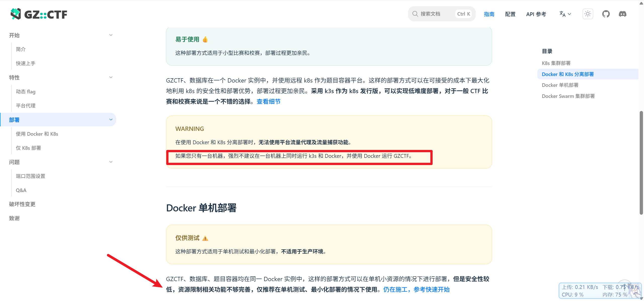
Task: Open the 破坏性变更 sidebar page
Action: (22, 204)
